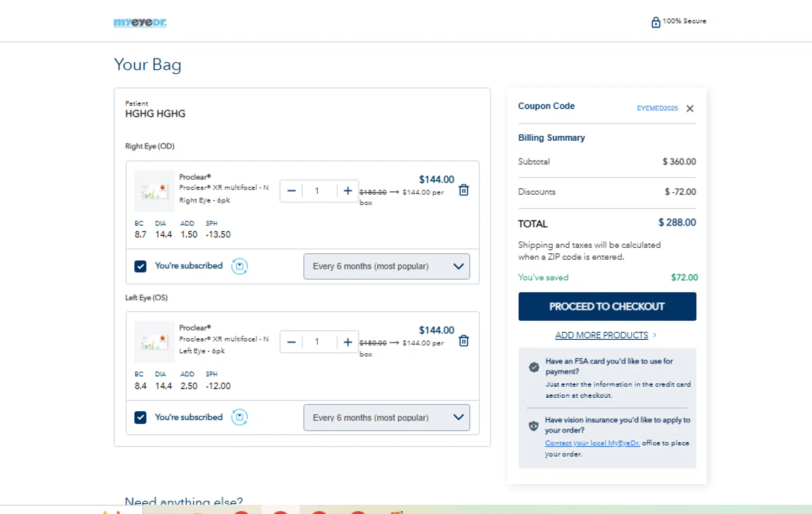Click Left Eye product thumbnail
The image size is (812, 514).
(154, 342)
